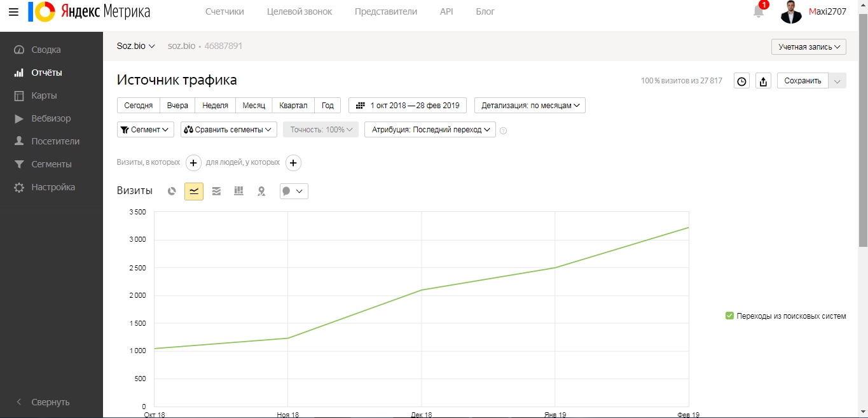This screenshot has height=418, width=868.
Task: Open the Блог link
Action: (485, 11)
